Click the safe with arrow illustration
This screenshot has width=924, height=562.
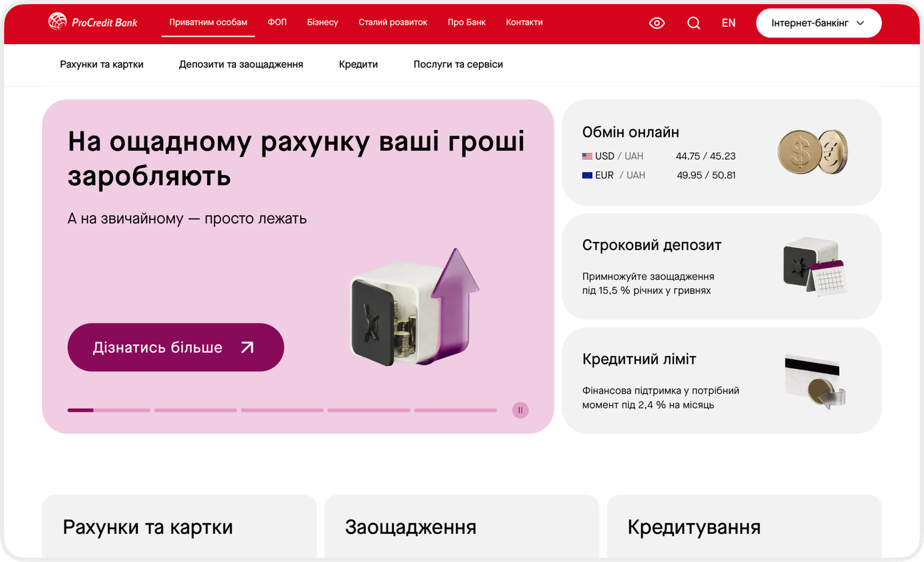415,307
